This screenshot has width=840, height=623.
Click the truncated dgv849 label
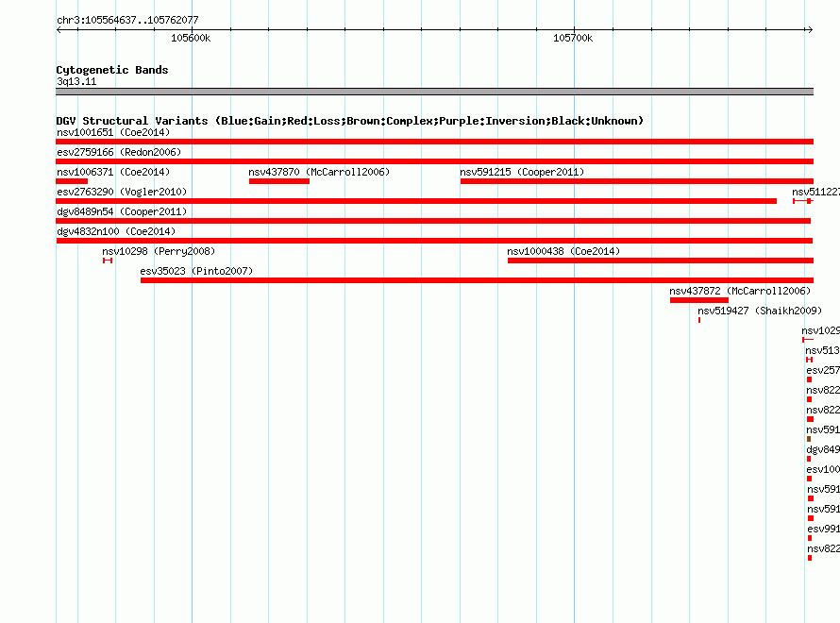823,449
